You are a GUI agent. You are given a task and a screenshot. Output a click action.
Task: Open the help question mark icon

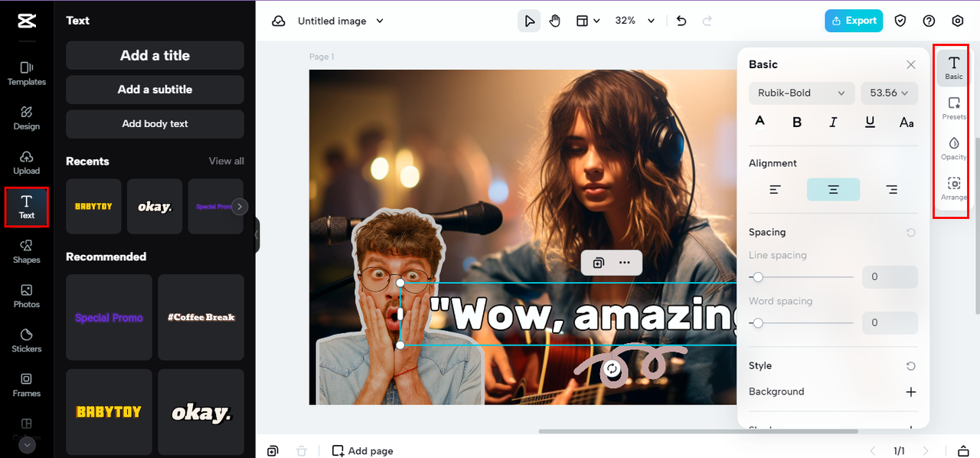coord(929,21)
